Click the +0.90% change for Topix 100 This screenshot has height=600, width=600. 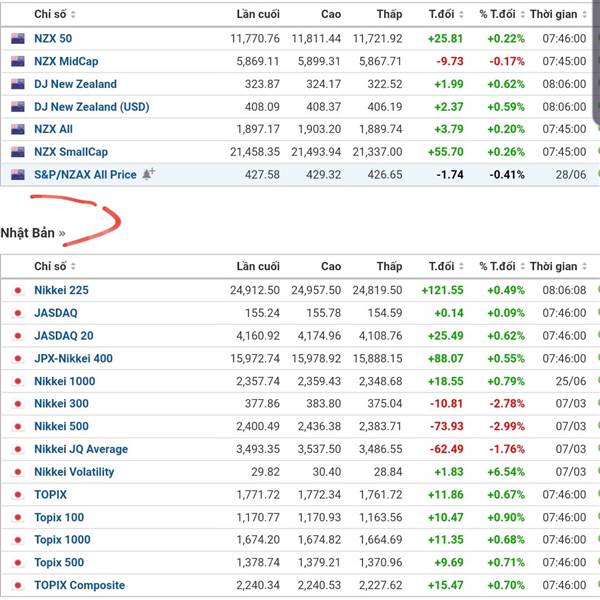(506, 517)
